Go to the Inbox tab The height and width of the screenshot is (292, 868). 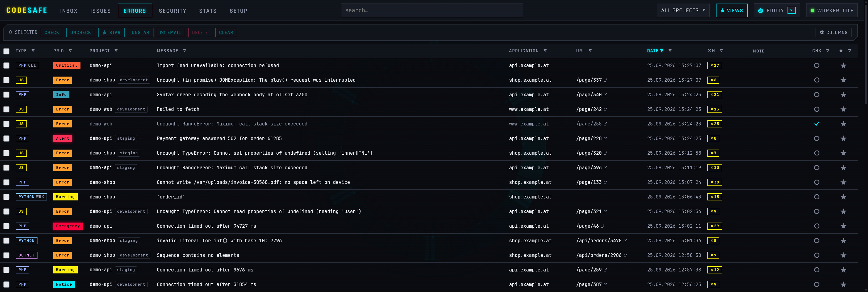pos(69,11)
